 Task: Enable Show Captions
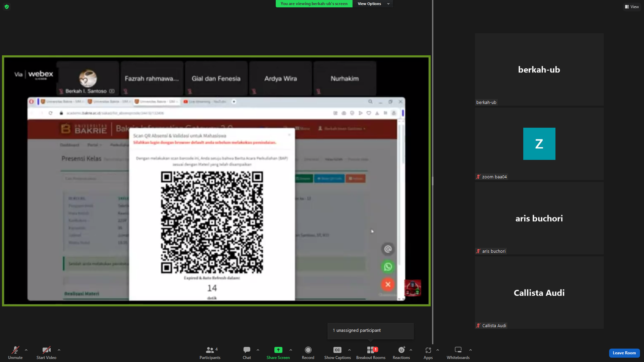tap(337, 353)
